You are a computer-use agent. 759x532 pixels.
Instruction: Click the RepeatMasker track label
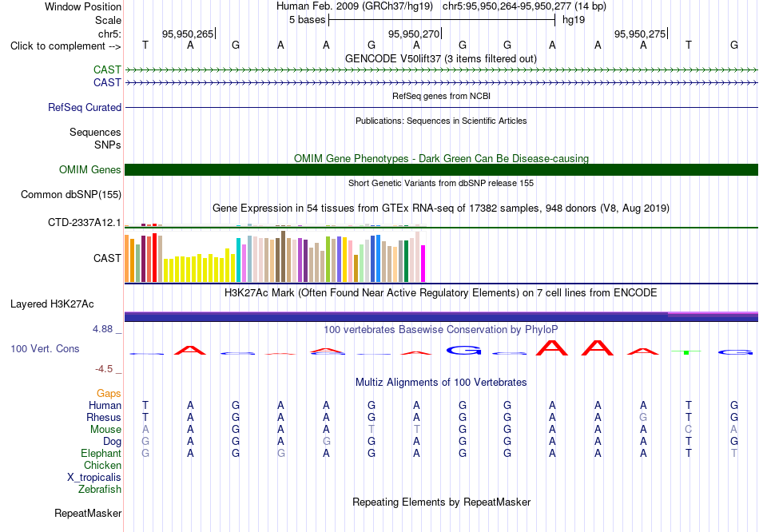(x=88, y=513)
